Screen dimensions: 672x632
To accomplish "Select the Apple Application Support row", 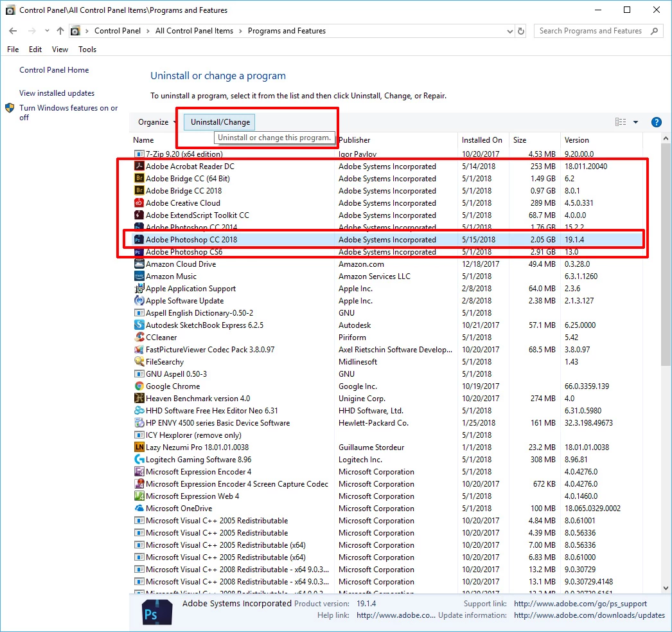I will click(x=388, y=289).
